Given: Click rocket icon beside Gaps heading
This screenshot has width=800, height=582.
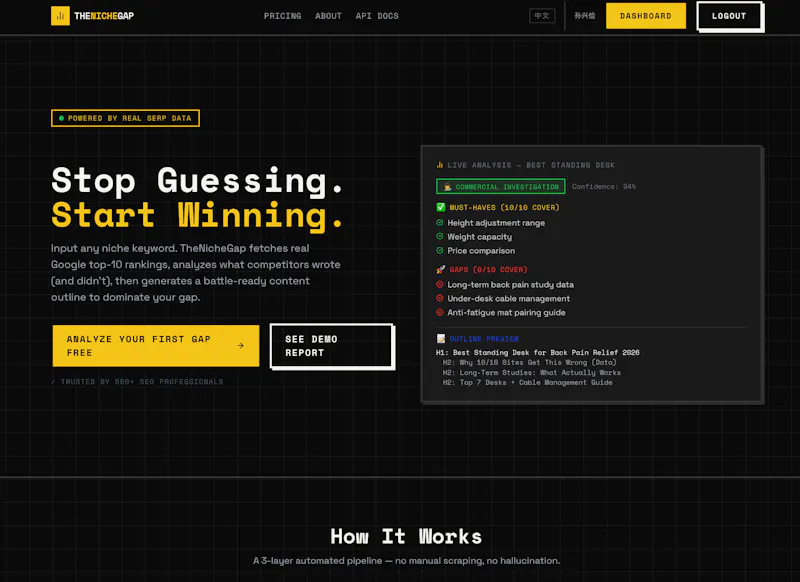Looking at the screenshot, I should [x=441, y=269].
